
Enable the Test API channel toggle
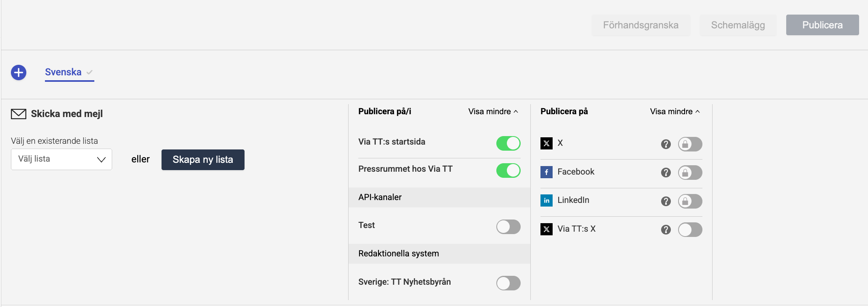[508, 227]
